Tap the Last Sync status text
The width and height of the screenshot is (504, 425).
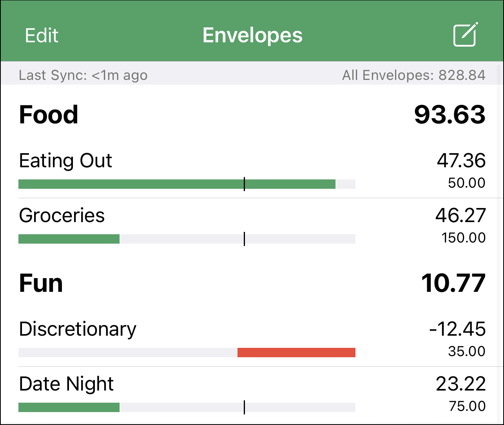coord(83,75)
